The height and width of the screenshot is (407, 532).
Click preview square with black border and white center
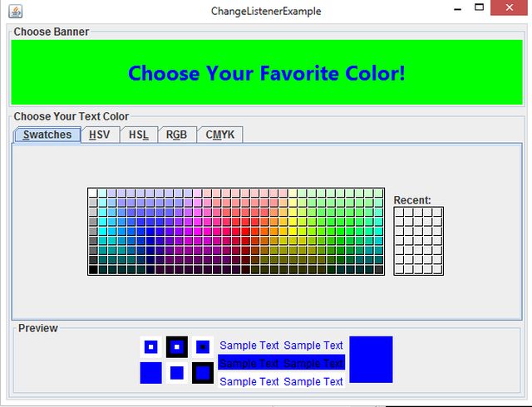pyautogui.click(x=177, y=346)
